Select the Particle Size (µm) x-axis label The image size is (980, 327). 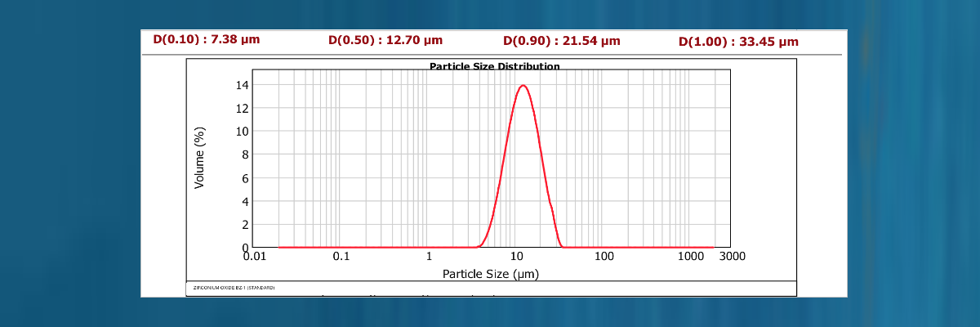coord(491,274)
